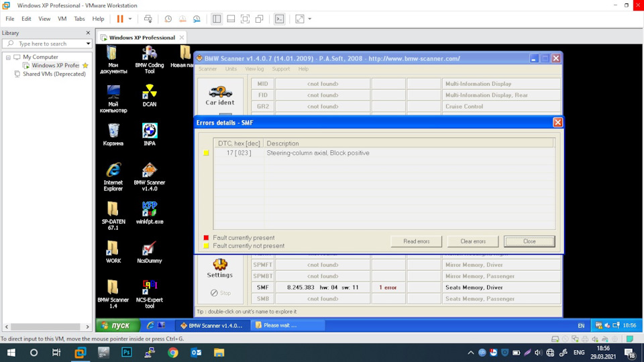Open My Documents (Мои документы) desktop icon

pos(113,60)
